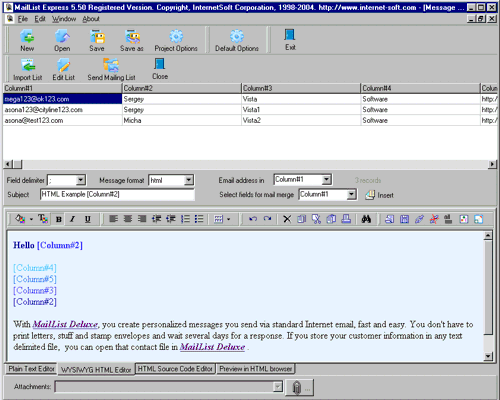Click the binoculars Find icon in the editor toolbar
Image resolution: width=500 pixels, height=400 pixels.
click(366, 219)
